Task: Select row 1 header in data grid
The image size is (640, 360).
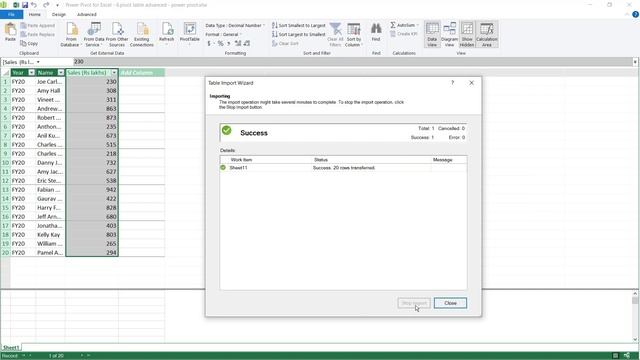Action: coord(5,82)
